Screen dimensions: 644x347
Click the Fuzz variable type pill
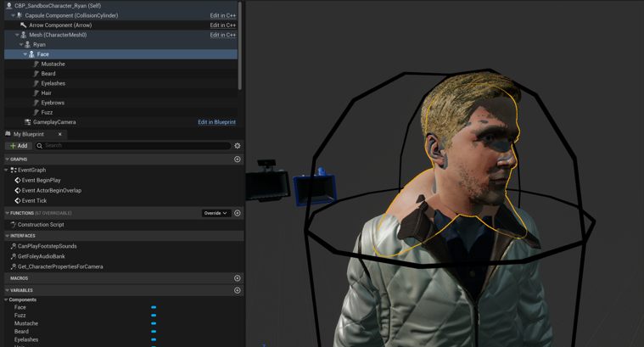click(154, 316)
